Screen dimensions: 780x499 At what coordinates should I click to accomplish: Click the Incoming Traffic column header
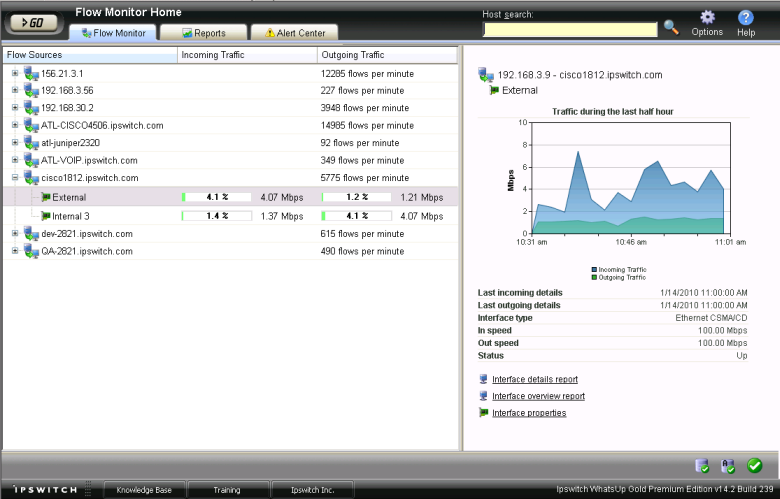point(247,55)
